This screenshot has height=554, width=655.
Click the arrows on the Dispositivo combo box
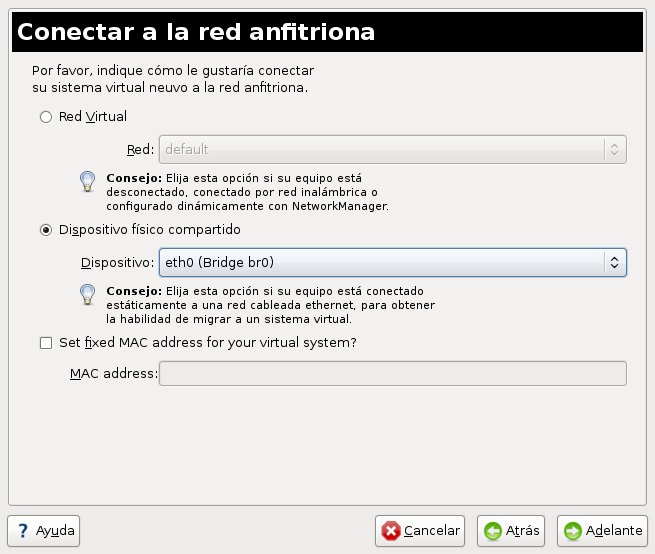614,262
